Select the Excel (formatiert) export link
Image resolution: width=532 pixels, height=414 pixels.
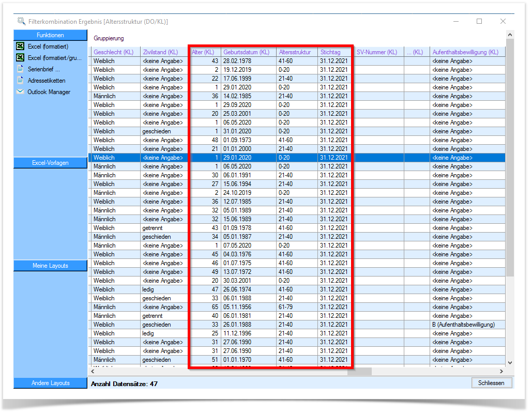coord(48,47)
